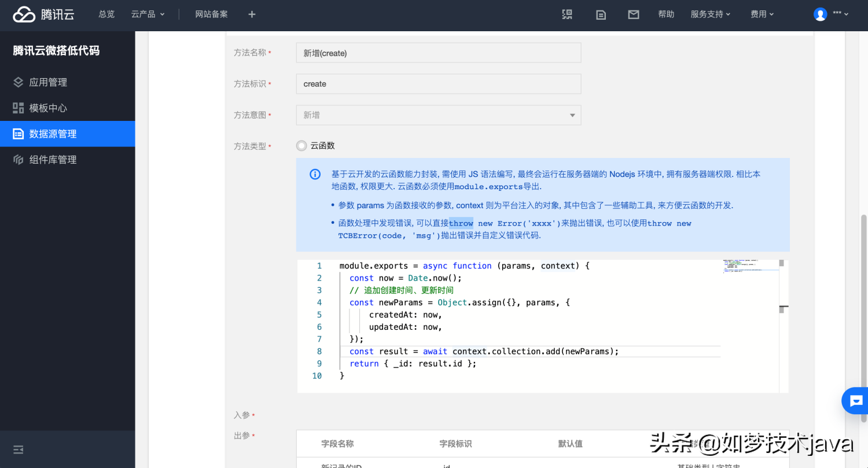Click the 帮助 link in header
The image size is (868, 468).
(666, 14)
